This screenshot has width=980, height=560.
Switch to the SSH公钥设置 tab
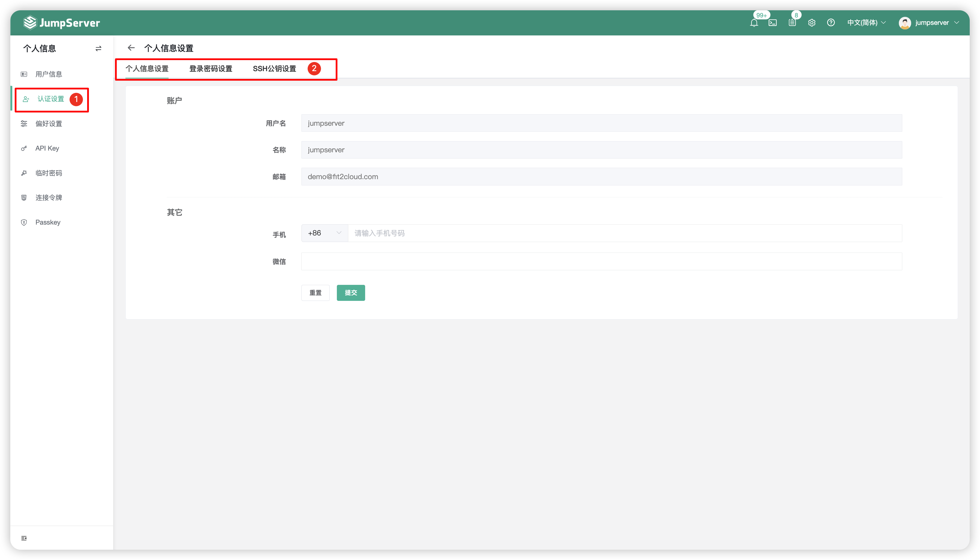pos(274,69)
